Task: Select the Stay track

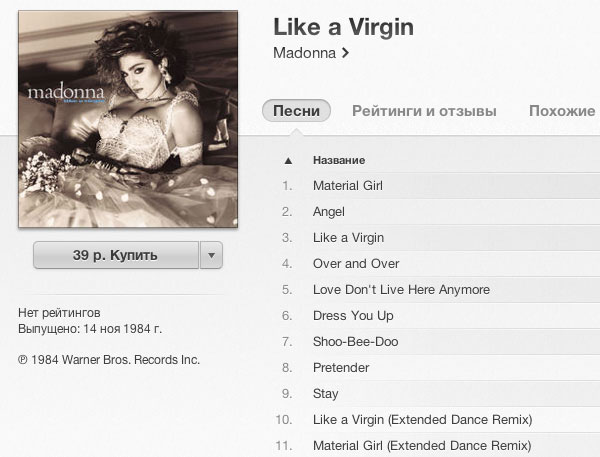Action: (x=437, y=394)
